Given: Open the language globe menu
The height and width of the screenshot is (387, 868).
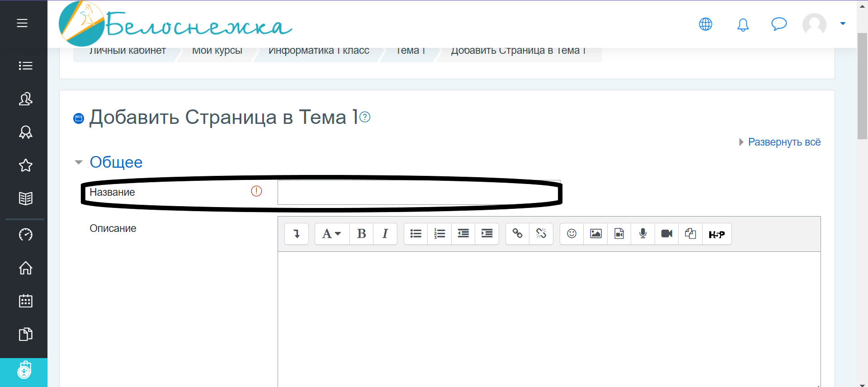Looking at the screenshot, I should click(705, 24).
